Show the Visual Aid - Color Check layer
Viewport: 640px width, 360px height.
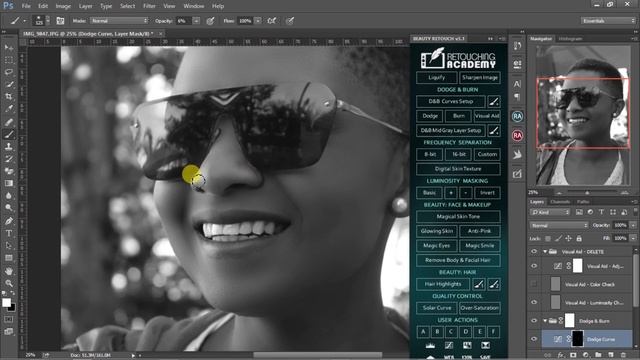[x=534, y=284]
